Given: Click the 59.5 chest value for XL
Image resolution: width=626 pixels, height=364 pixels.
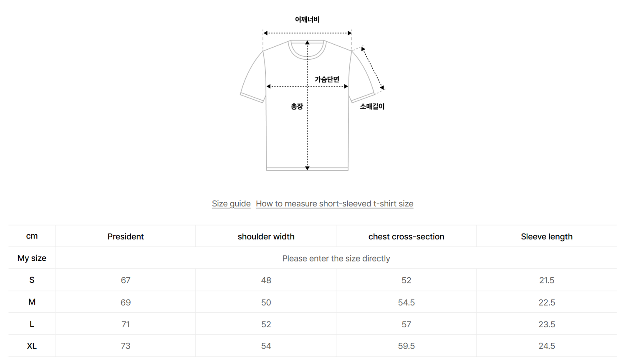Looking at the screenshot, I should [406, 346].
